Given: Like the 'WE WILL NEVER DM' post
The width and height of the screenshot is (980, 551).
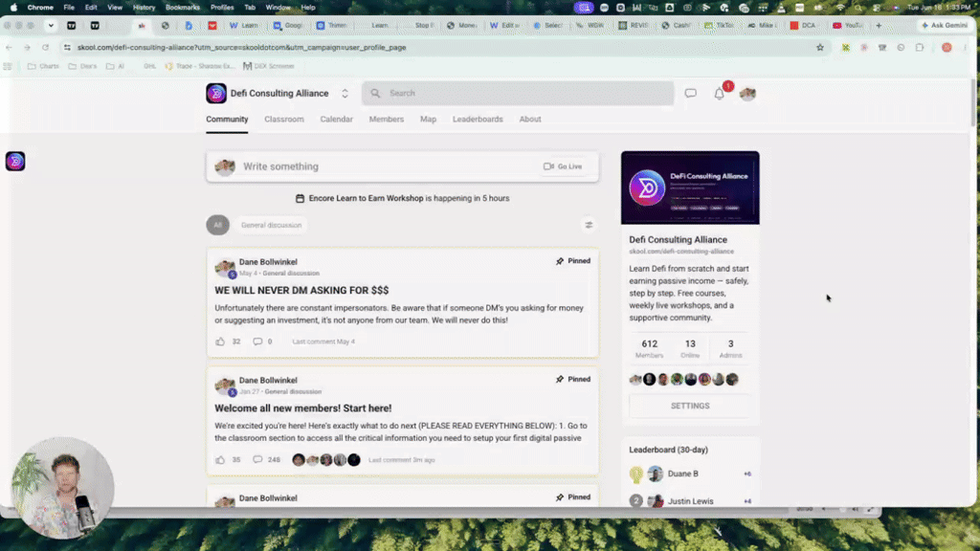Looking at the screenshot, I should tap(220, 342).
